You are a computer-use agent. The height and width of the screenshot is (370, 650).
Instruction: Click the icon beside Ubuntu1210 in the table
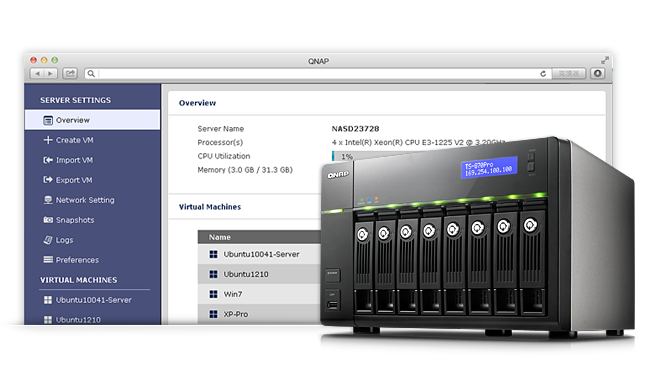pyautogui.click(x=213, y=274)
